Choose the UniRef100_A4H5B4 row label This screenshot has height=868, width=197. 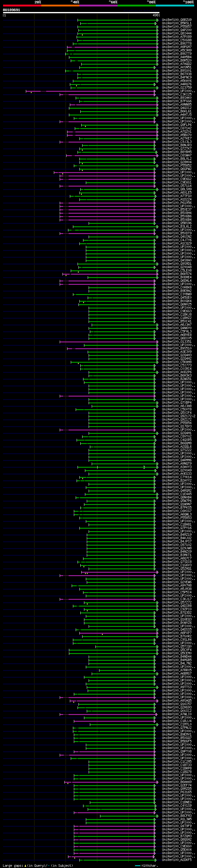[x=176, y=57]
